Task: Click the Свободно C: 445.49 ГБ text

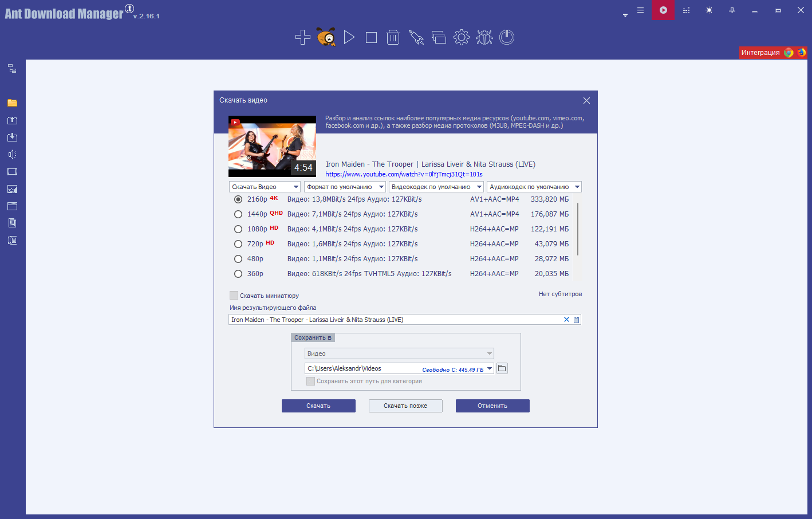Action: click(453, 369)
